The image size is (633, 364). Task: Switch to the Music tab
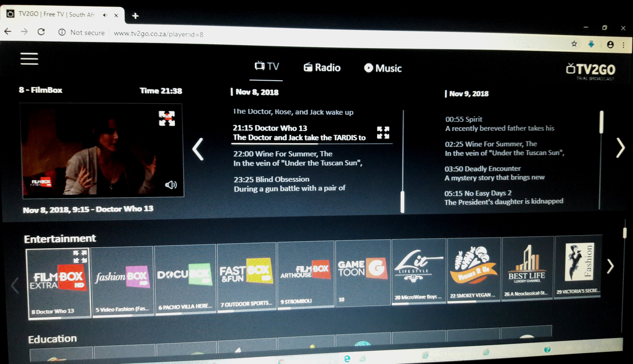tap(383, 68)
